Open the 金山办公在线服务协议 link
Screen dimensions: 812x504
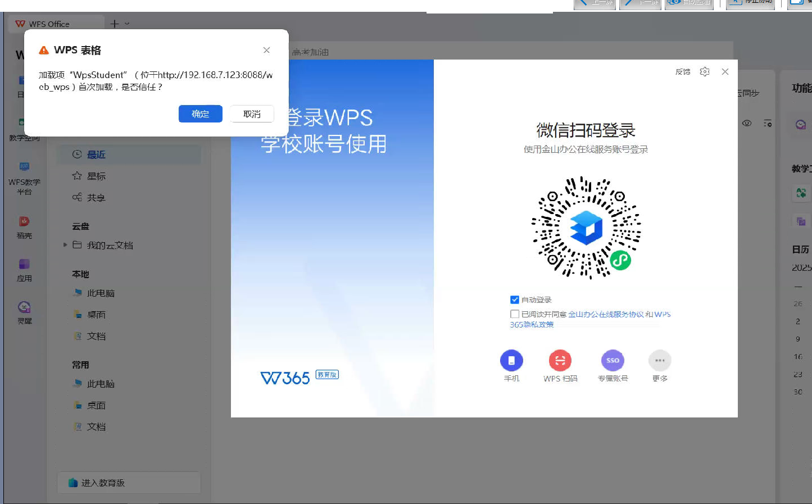(x=606, y=314)
